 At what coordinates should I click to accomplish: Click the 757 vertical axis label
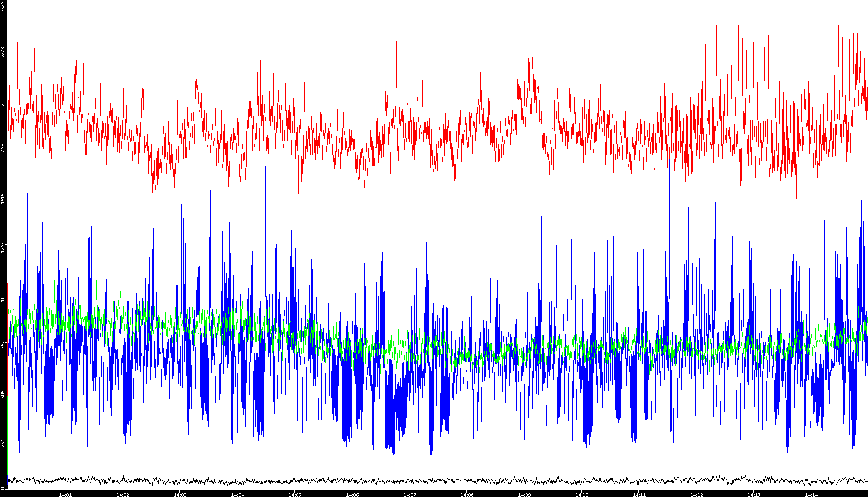coord(3,345)
